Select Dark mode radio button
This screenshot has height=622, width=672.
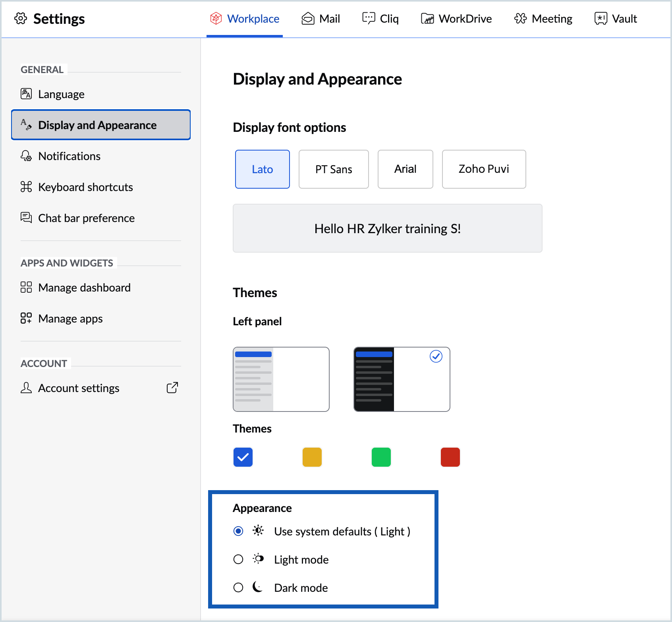click(x=238, y=587)
